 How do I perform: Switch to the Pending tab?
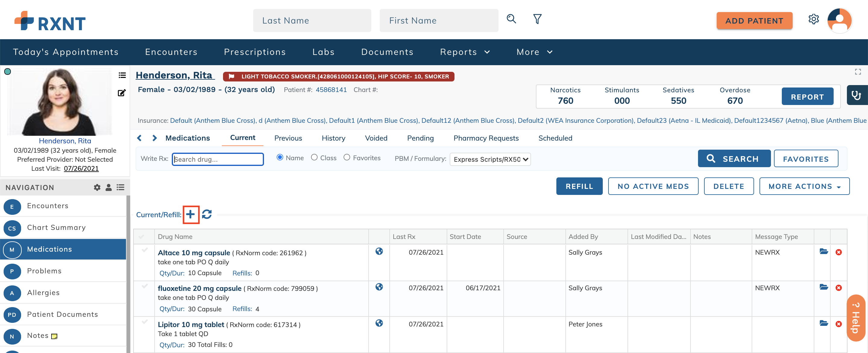point(420,138)
